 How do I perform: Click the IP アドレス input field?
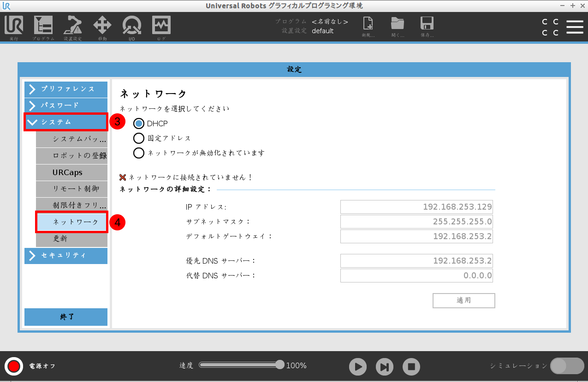tap(416, 207)
